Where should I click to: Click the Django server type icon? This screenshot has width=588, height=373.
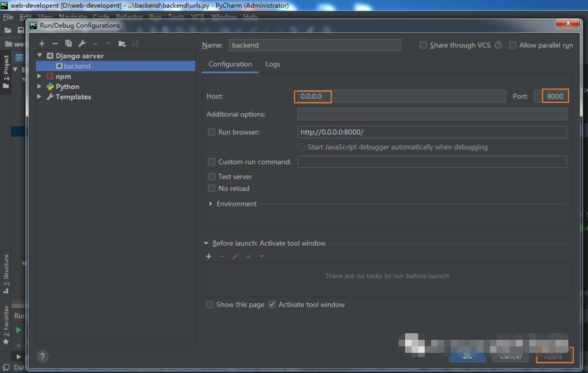(50, 56)
